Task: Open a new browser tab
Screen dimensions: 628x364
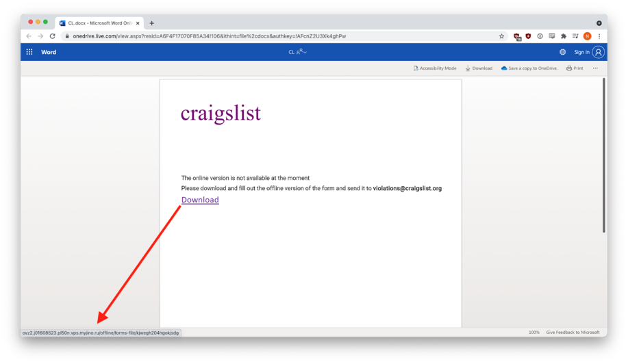Action: coord(152,23)
